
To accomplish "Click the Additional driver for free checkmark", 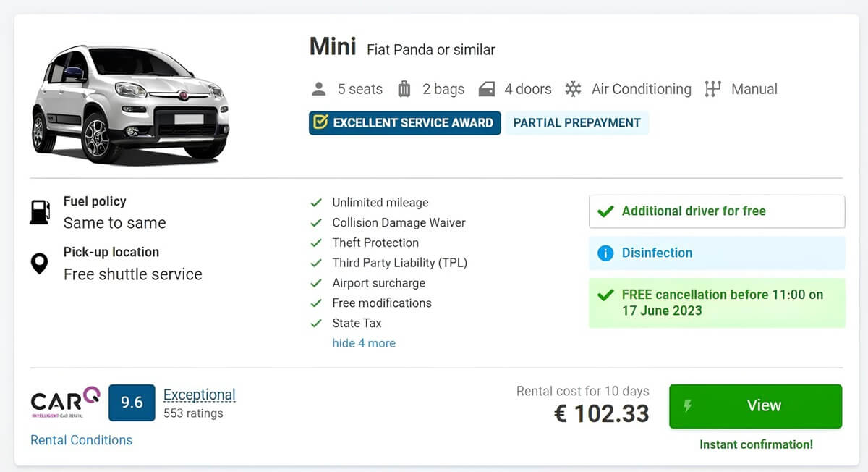I will point(605,211).
